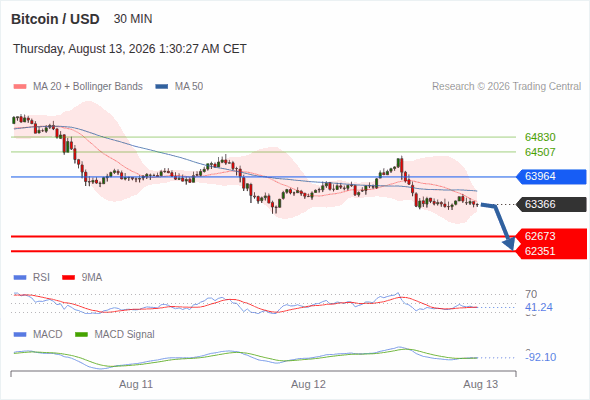The width and height of the screenshot is (590, 400).
Task: Click the Aug 13 date axis label
Action: click(481, 385)
